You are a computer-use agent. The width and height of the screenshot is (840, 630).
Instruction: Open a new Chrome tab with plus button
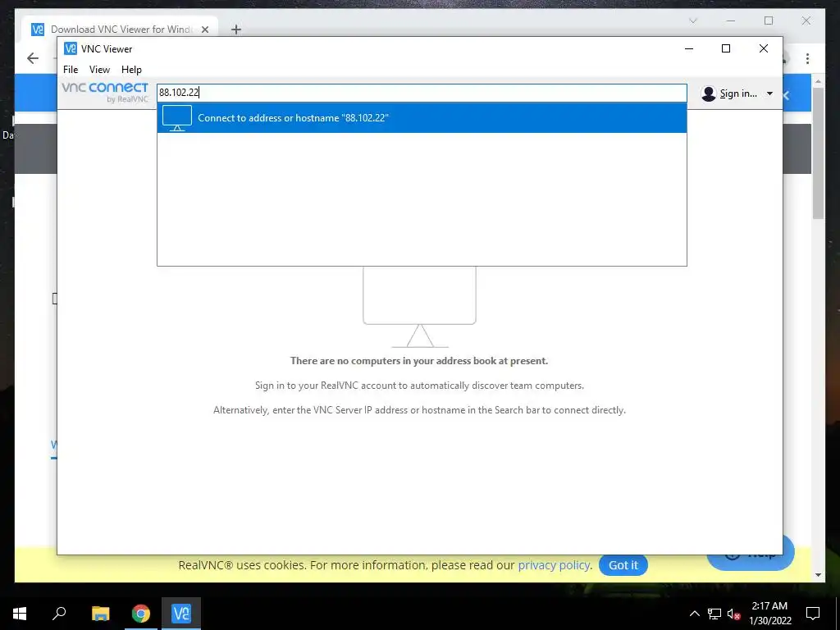(x=236, y=30)
